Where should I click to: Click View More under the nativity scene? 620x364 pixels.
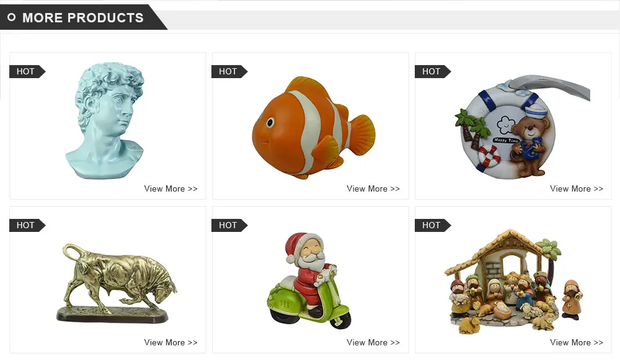(576, 343)
